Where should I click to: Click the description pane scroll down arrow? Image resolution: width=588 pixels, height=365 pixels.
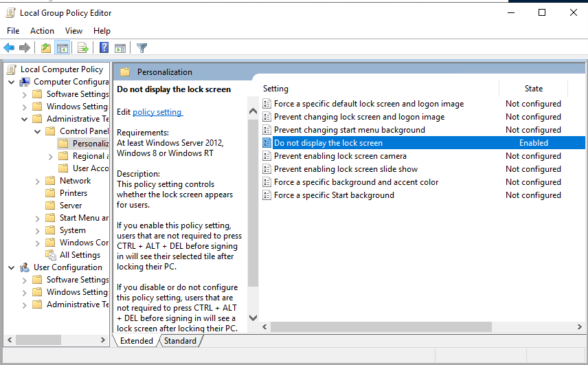point(253,318)
